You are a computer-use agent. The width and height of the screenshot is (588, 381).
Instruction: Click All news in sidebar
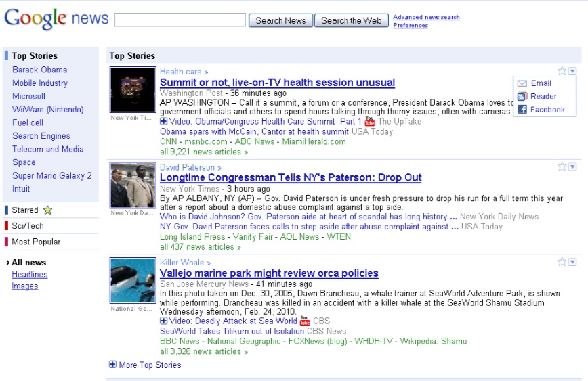pyautogui.click(x=29, y=263)
